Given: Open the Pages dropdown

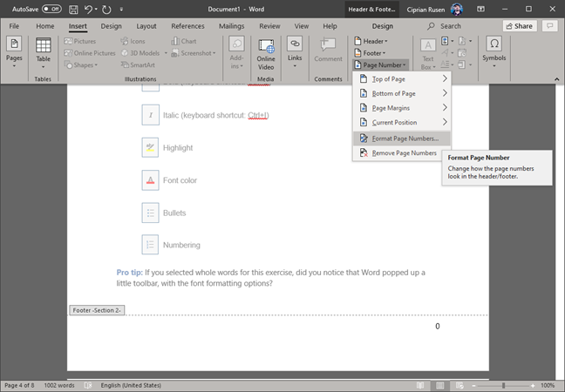Looking at the screenshot, I should click(x=14, y=52).
